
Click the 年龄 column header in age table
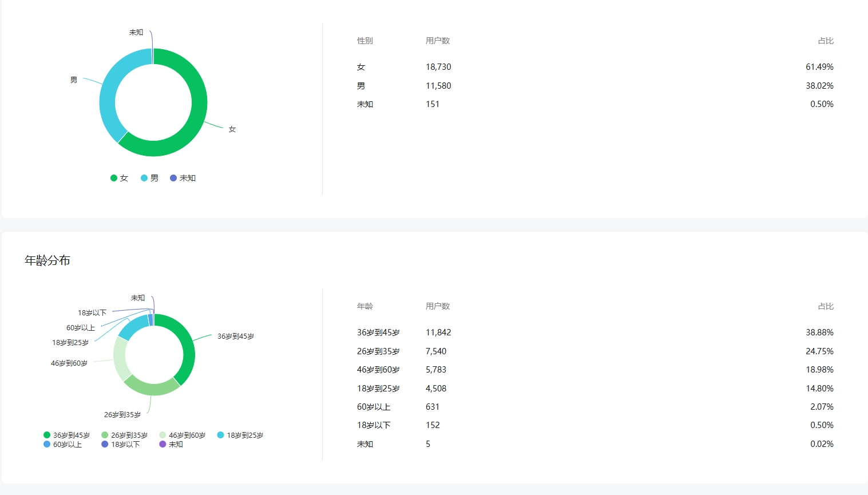point(365,306)
